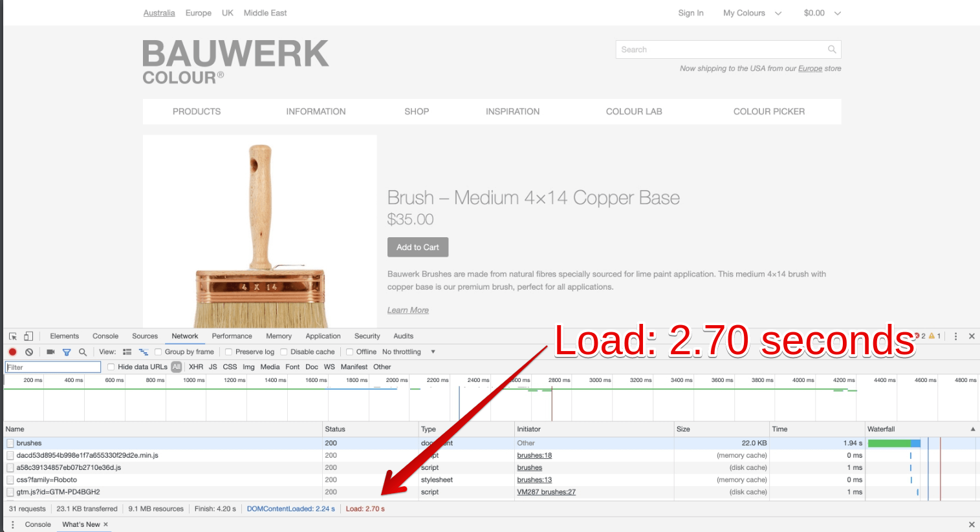Viewport: 980px width, 532px height.
Task: Tick checkbox for gtm.js row
Action: tap(10, 492)
